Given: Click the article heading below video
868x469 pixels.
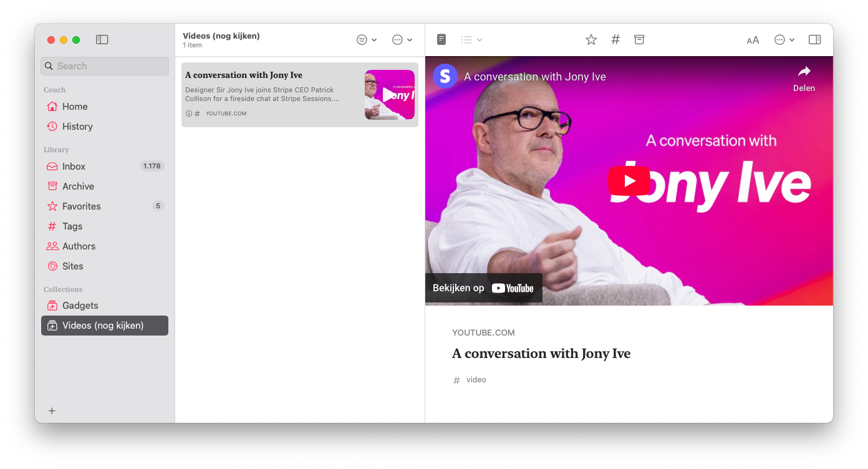Looking at the screenshot, I should [x=541, y=354].
